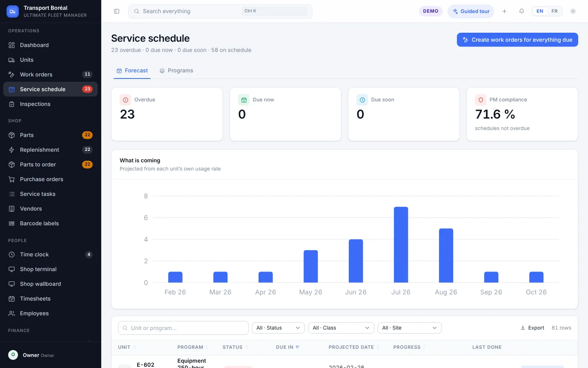This screenshot has height=368, width=588.
Task: Open Work orders page
Action: point(50,74)
